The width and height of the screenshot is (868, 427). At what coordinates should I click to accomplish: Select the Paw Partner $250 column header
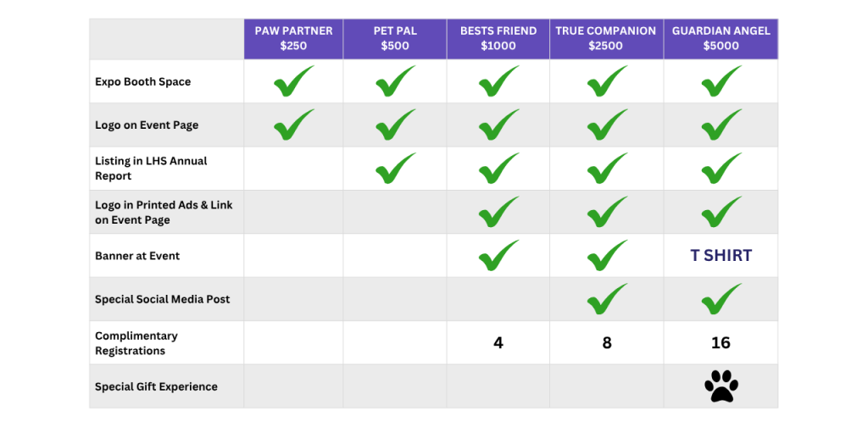tap(293, 39)
